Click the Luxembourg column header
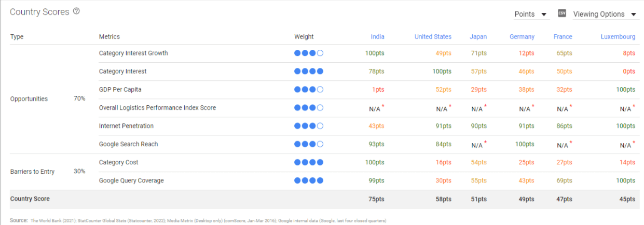Image resolution: width=644 pixels, height=225 pixels. pyautogui.click(x=618, y=37)
